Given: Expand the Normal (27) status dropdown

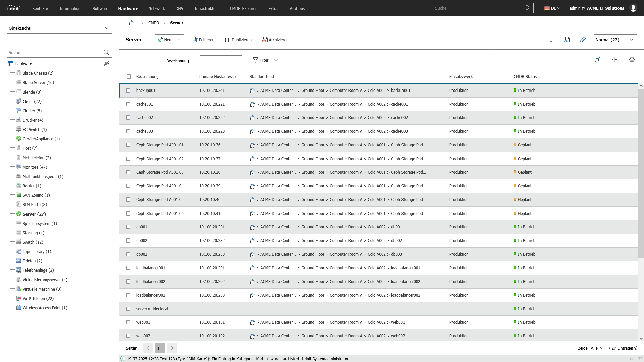Looking at the screenshot, I should (x=615, y=40).
